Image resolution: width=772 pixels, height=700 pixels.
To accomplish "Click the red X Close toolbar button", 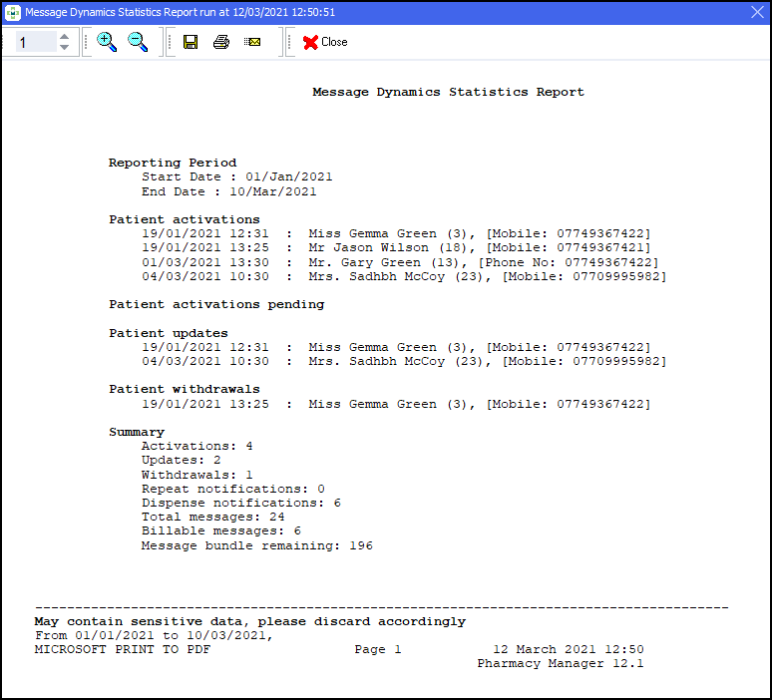I will click(x=325, y=42).
